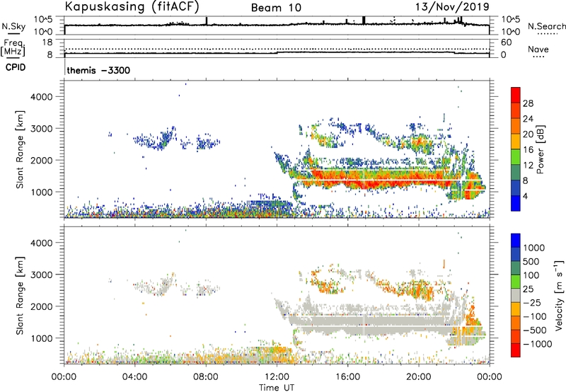Pick the yellow segment of velocity colorbar
566x392 pixels.
pyautogui.click(x=516, y=309)
